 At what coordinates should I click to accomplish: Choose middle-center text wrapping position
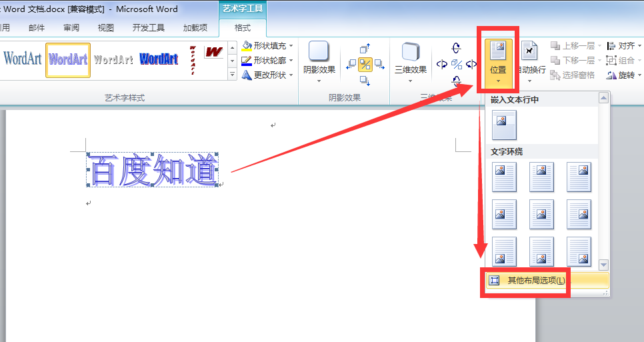click(541, 214)
